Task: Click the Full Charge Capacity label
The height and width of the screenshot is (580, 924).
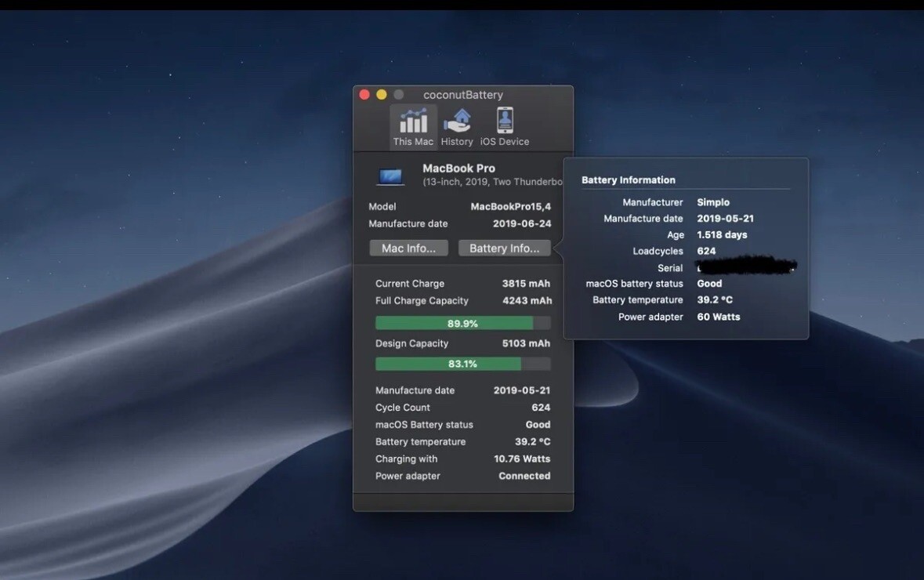Action: (422, 301)
